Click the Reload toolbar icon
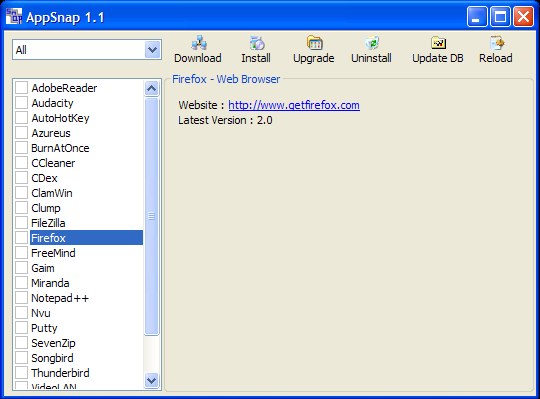Image resolution: width=540 pixels, height=399 pixels. [496, 43]
